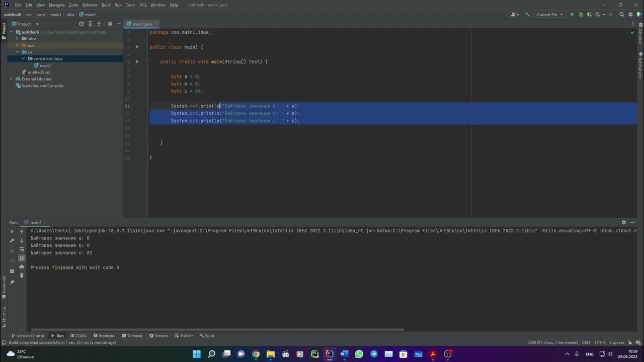Expand External Libraries node
This screenshot has height=362, width=644.
click(x=11, y=79)
